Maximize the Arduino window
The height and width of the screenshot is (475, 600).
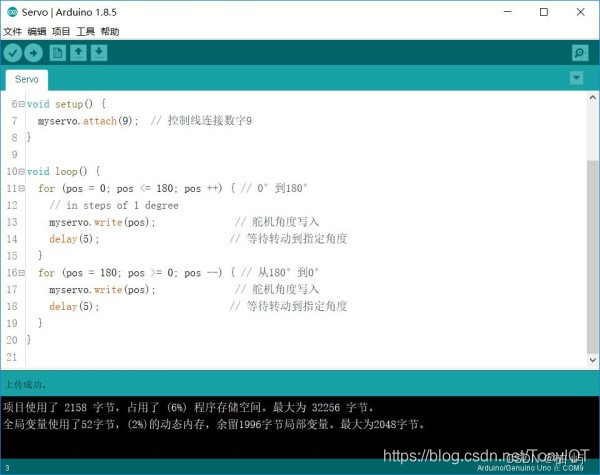544,12
